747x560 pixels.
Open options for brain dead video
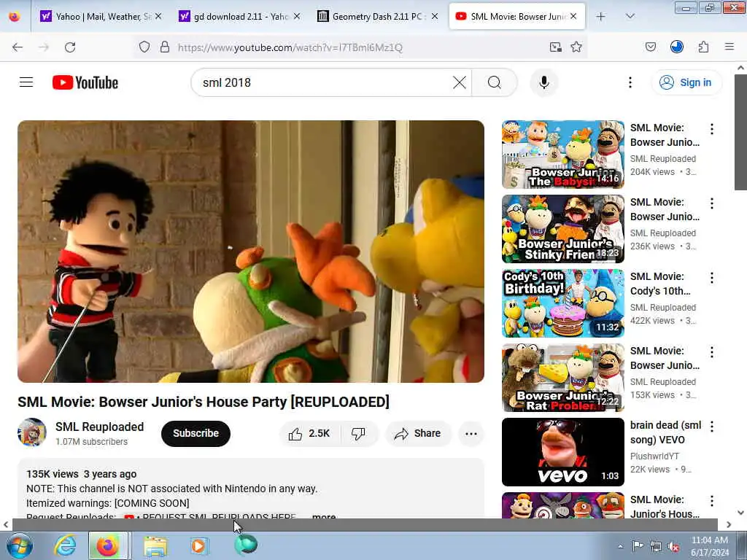pyautogui.click(x=712, y=426)
